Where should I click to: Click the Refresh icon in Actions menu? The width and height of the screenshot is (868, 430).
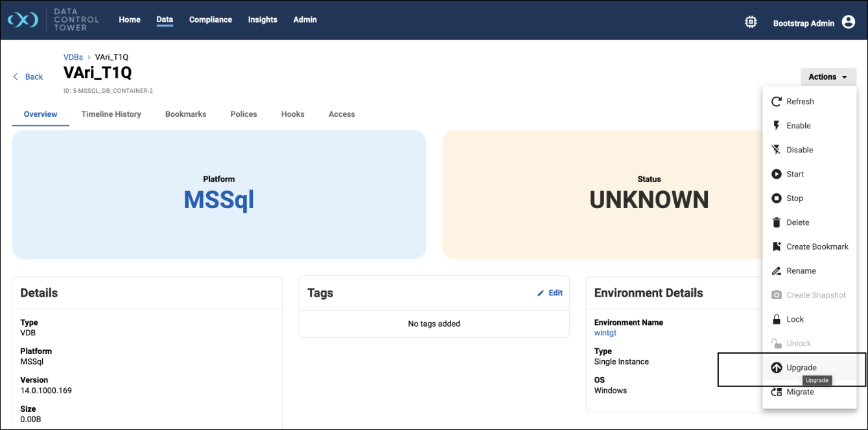(x=776, y=102)
